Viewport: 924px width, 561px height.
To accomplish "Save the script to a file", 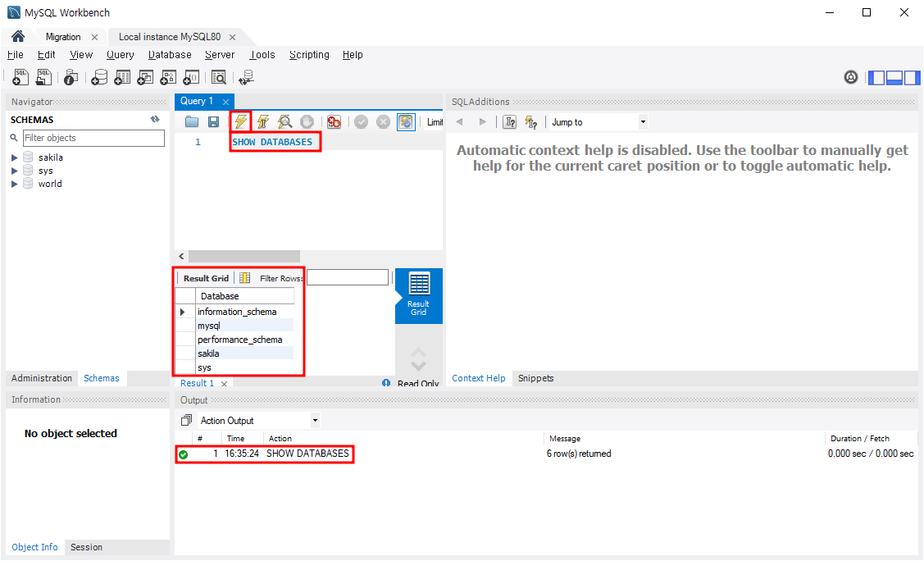I will click(213, 122).
